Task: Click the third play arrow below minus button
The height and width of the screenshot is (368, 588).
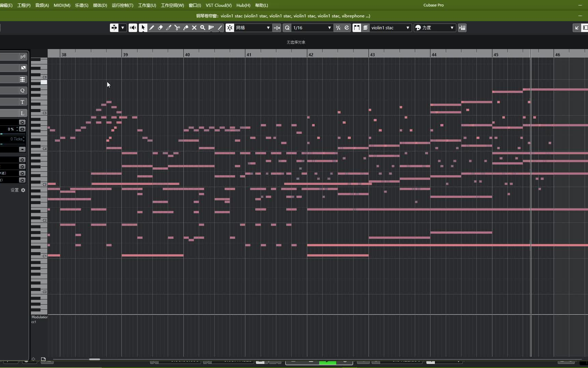Action: [x=22, y=173]
